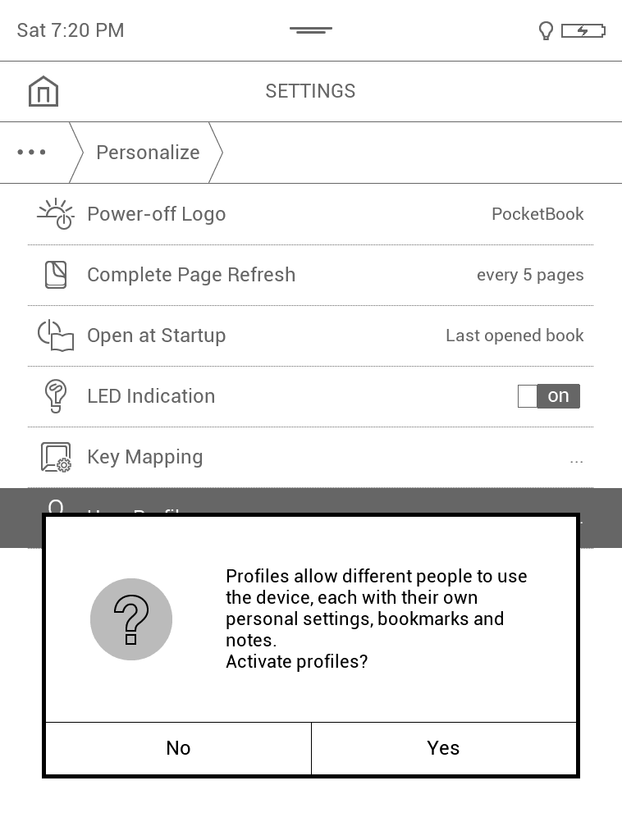Toggle the LED Indication switch off
Viewport: 622px width, 840px height.
tap(549, 396)
